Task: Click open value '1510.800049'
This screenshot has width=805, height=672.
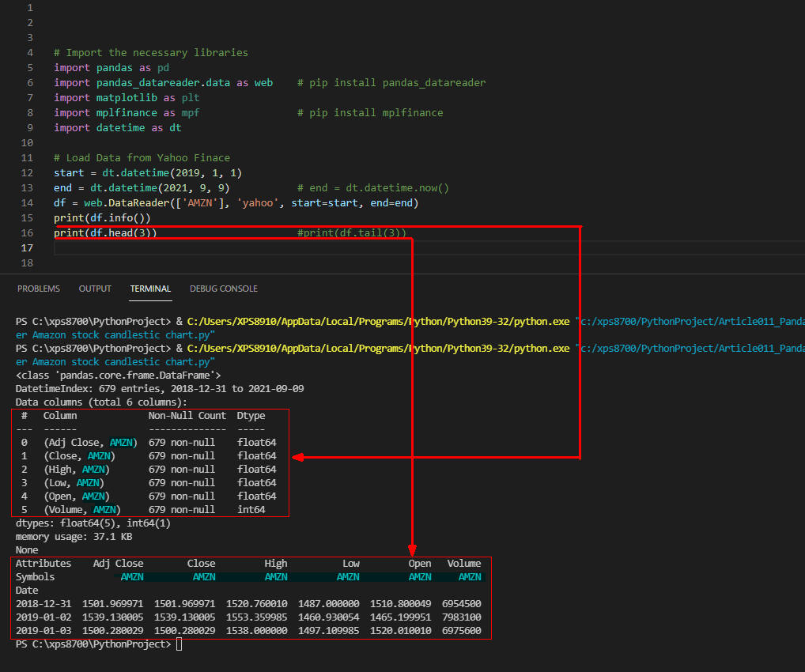Action: (400, 604)
